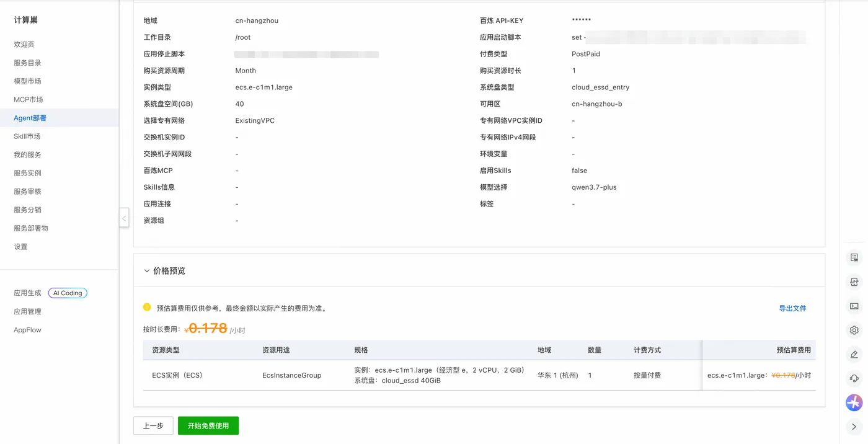Open 模型市场 in sidebar

pos(27,81)
